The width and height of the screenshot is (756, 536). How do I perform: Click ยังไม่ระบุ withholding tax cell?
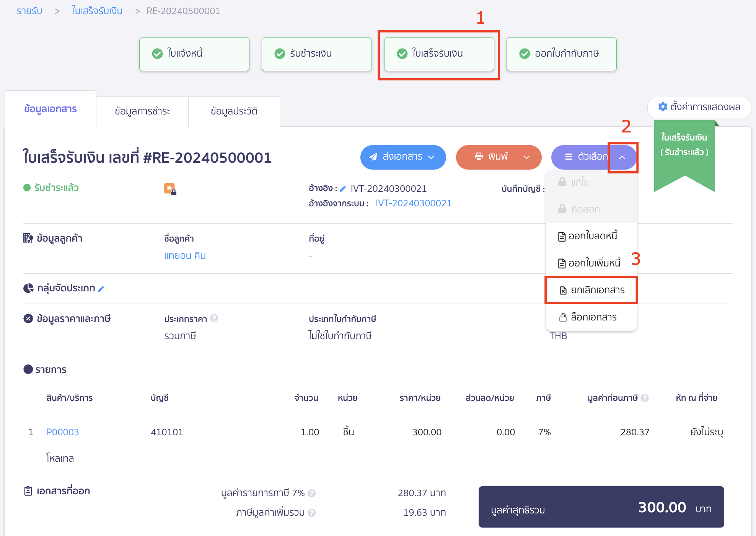(707, 432)
